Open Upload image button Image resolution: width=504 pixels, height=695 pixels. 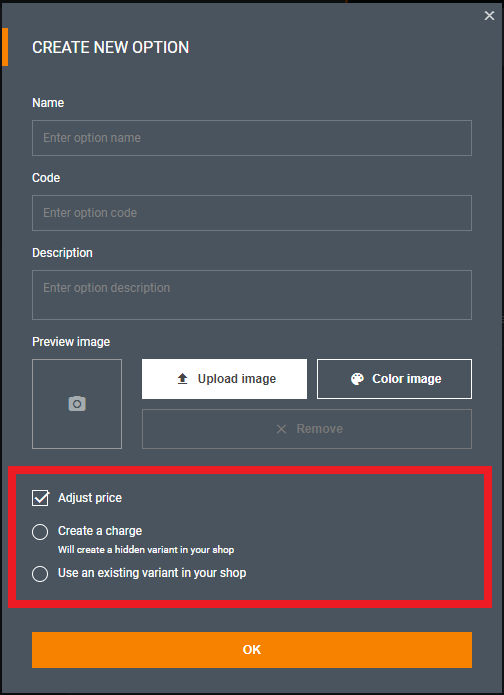tap(224, 379)
